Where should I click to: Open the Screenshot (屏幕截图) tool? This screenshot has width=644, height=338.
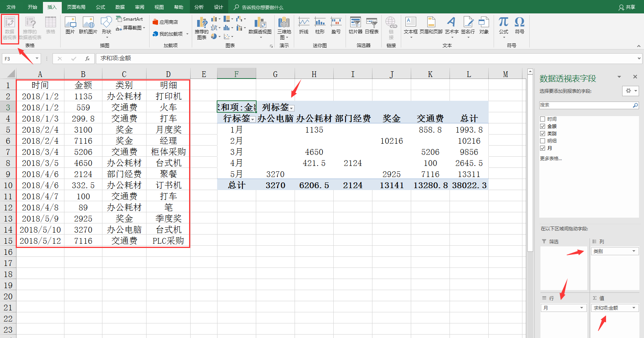pyautogui.click(x=130, y=28)
